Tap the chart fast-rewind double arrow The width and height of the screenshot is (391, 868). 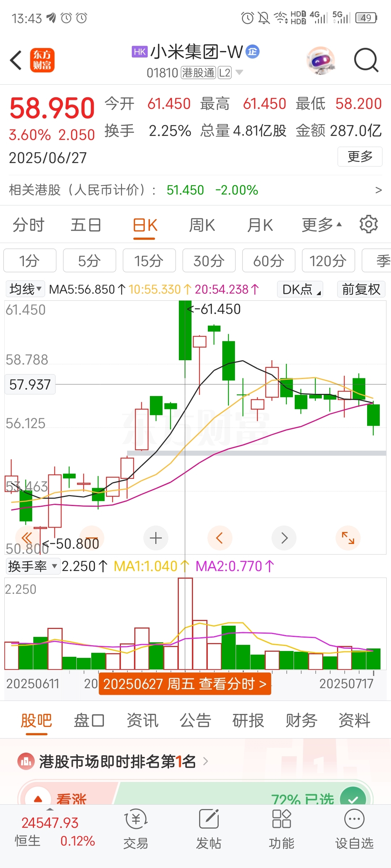27,538
